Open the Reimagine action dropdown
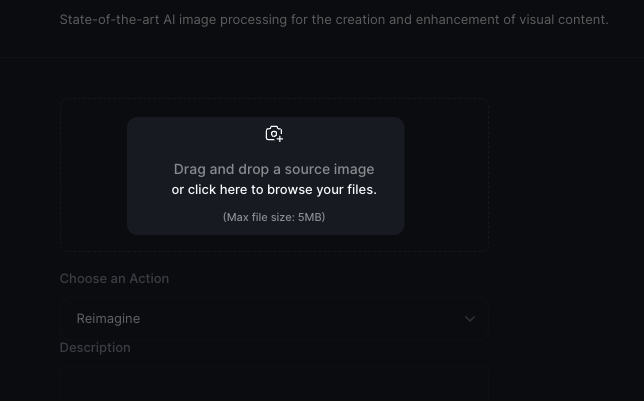 point(273,319)
